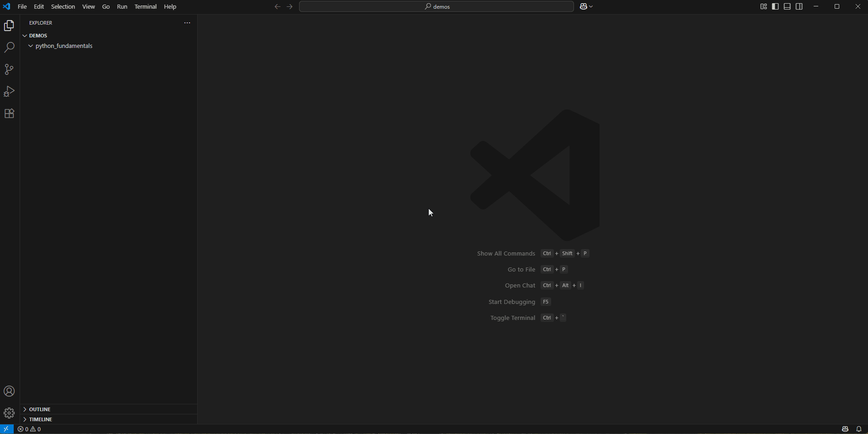Open the Manage settings gear

pyautogui.click(x=9, y=413)
